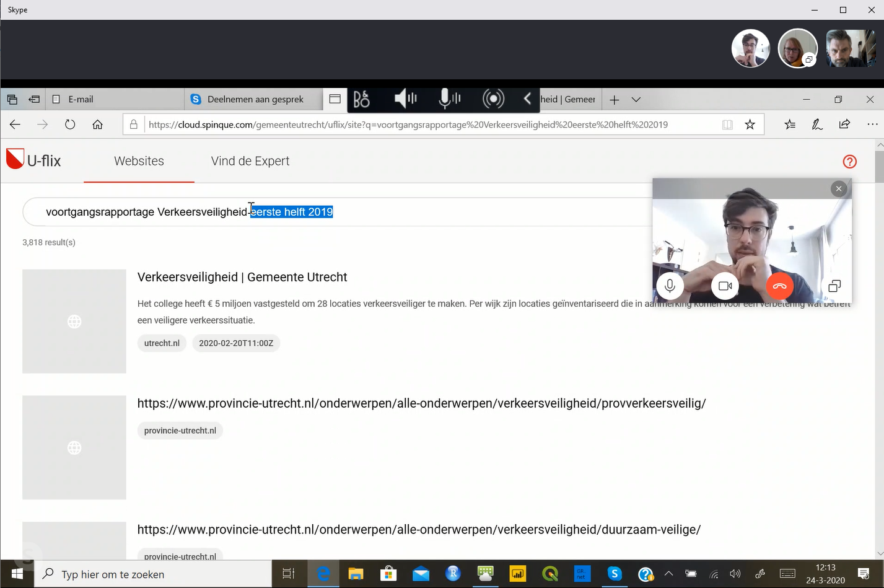Open the favorites hub icon
The height and width of the screenshot is (588, 884).
coord(790,125)
